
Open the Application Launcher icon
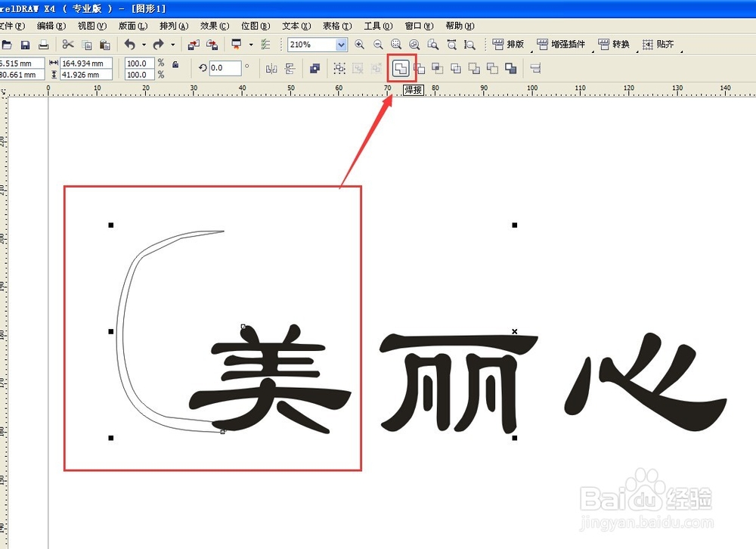[236, 45]
